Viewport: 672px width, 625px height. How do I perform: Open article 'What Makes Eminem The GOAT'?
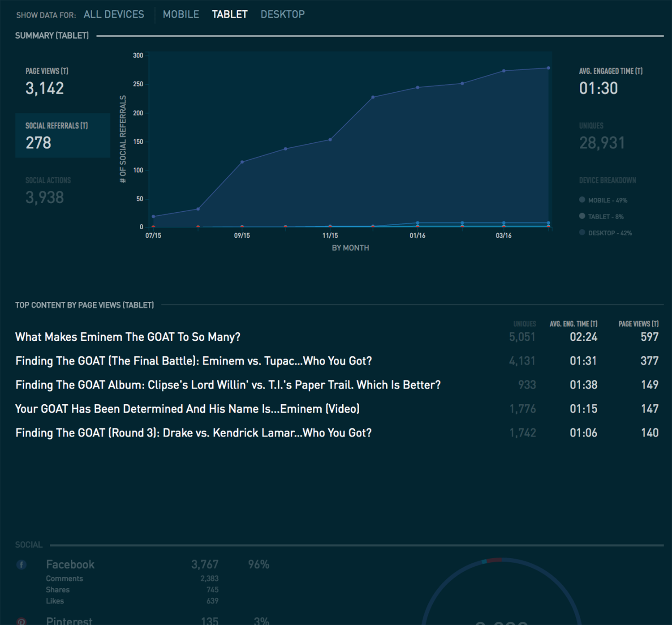tap(128, 337)
